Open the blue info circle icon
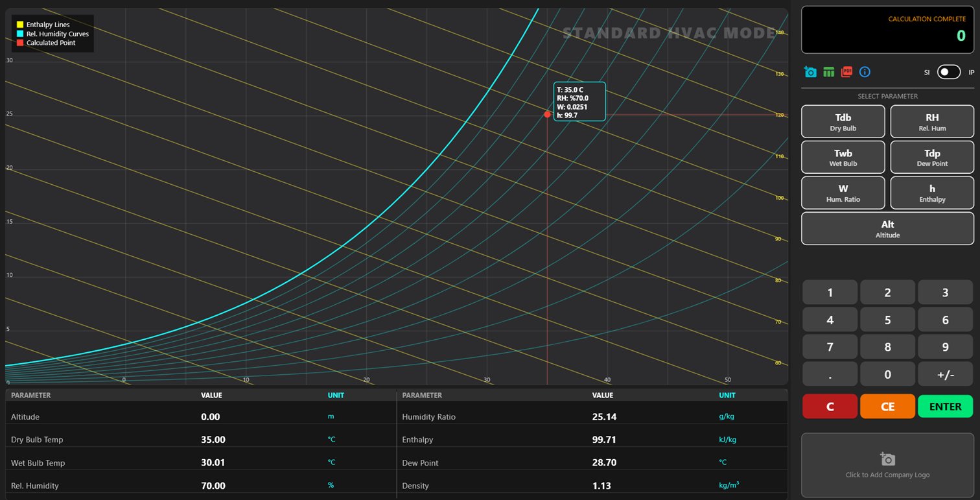Image resolution: width=980 pixels, height=500 pixels. tap(865, 72)
